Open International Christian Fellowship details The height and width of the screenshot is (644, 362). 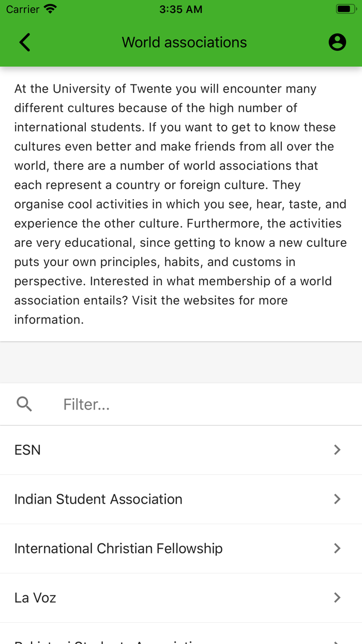pos(118,548)
